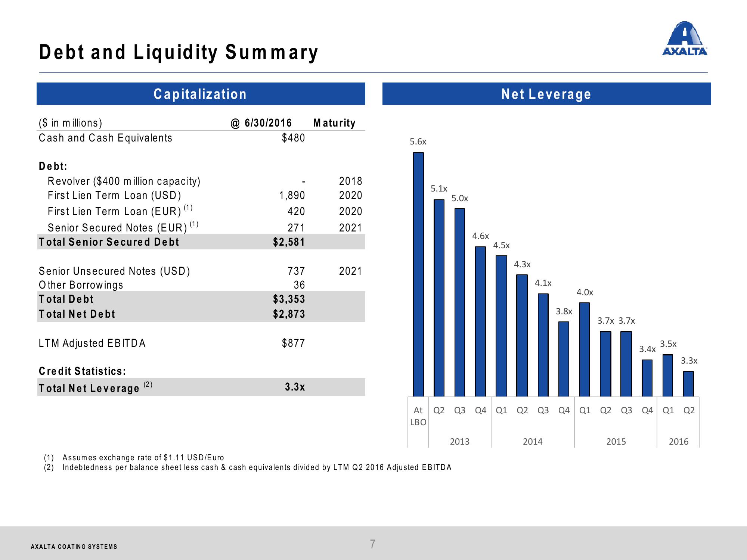Screen dimensions: 747x560
Task: Select the Debt: section heading
Action: [53, 166]
